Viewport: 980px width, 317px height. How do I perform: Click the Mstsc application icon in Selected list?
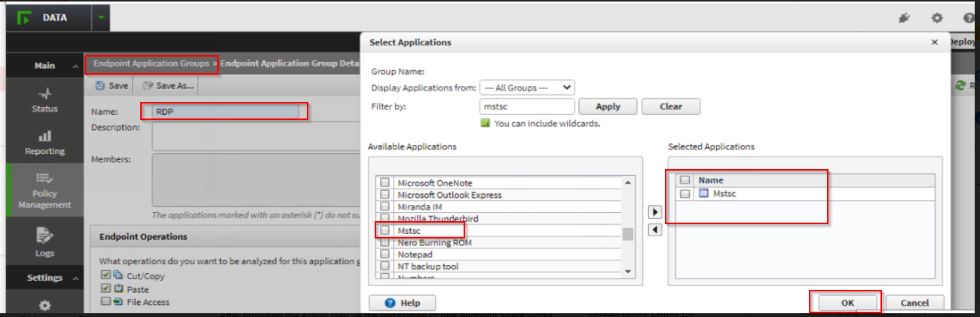click(x=703, y=194)
